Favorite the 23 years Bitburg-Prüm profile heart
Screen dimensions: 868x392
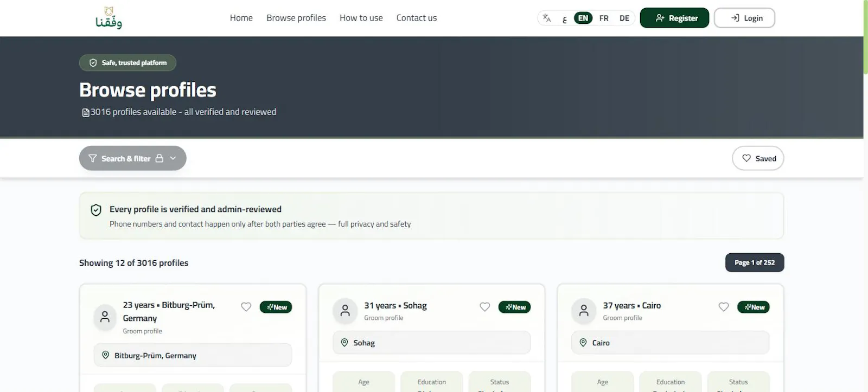click(x=246, y=307)
